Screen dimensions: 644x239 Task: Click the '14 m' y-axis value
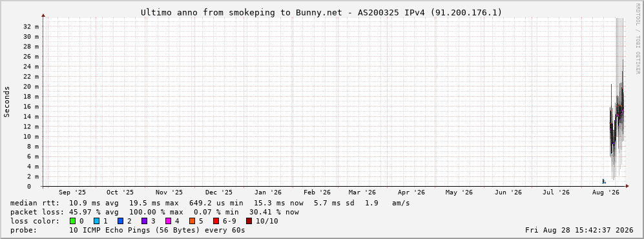pyautogui.click(x=31, y=117)
